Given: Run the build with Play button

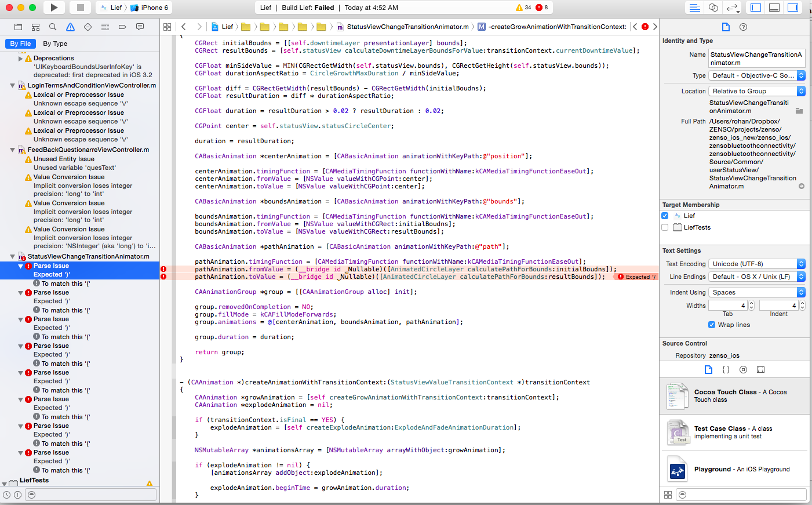Looking at the screenshot, I should 54,8.
